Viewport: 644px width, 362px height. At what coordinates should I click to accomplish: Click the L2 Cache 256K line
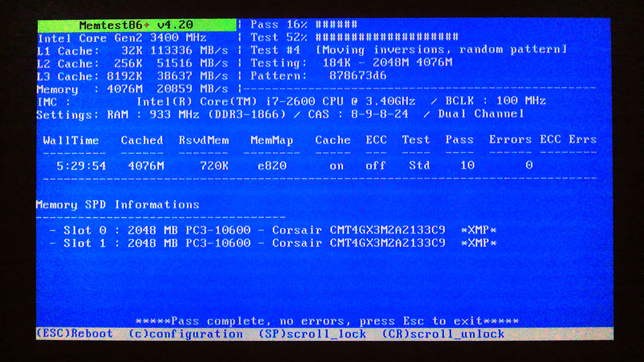(133, 64)
